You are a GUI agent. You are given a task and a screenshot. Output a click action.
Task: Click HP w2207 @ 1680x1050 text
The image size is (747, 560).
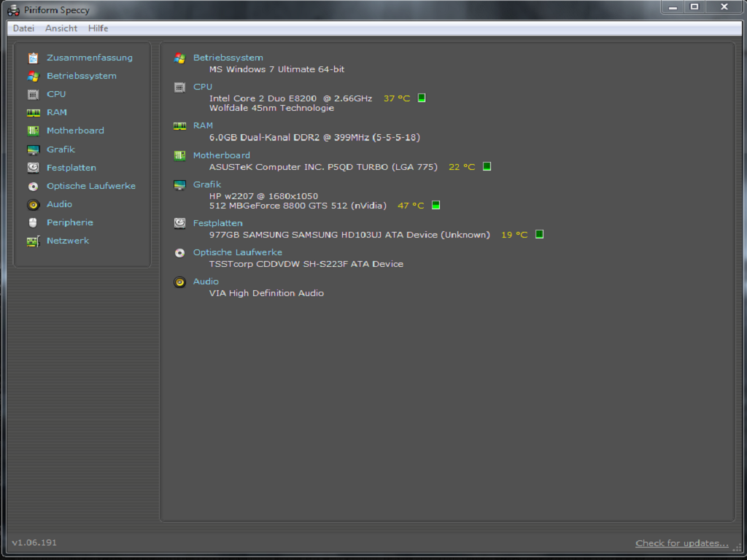pos(263,196)
